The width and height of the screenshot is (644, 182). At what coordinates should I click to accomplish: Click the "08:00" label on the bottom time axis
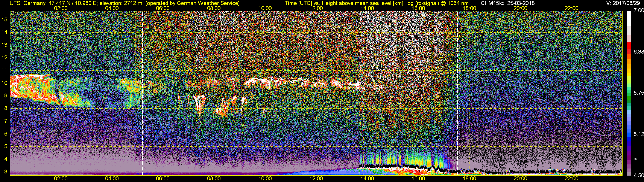click(x=214, y=179)
